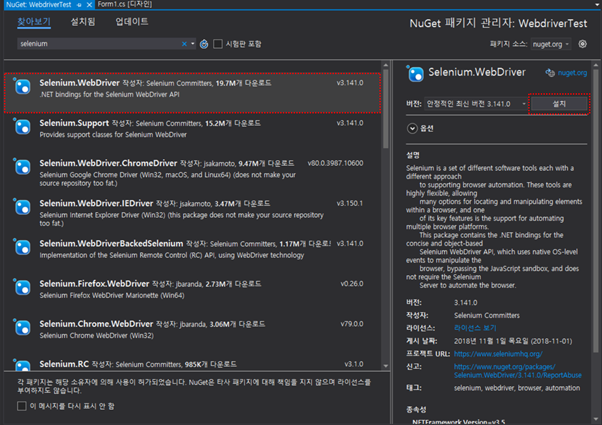
Task: Click the package list scroll down arrow
Action: click(385, 366)
